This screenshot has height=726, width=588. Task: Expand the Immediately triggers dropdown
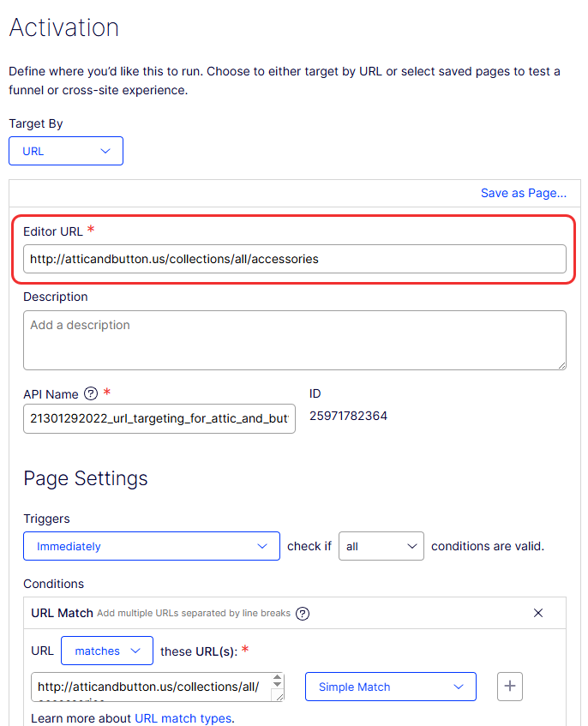pyautogui.click(x=152, y=546)
